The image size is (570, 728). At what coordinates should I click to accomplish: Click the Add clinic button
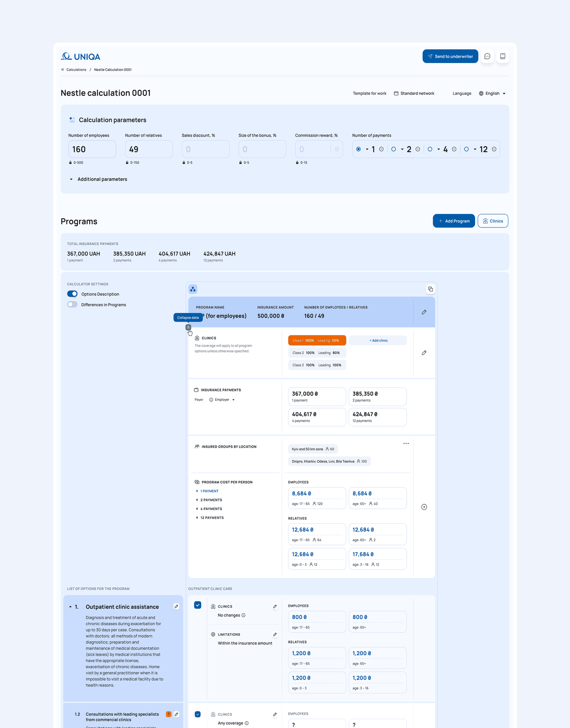click(378, 341)
